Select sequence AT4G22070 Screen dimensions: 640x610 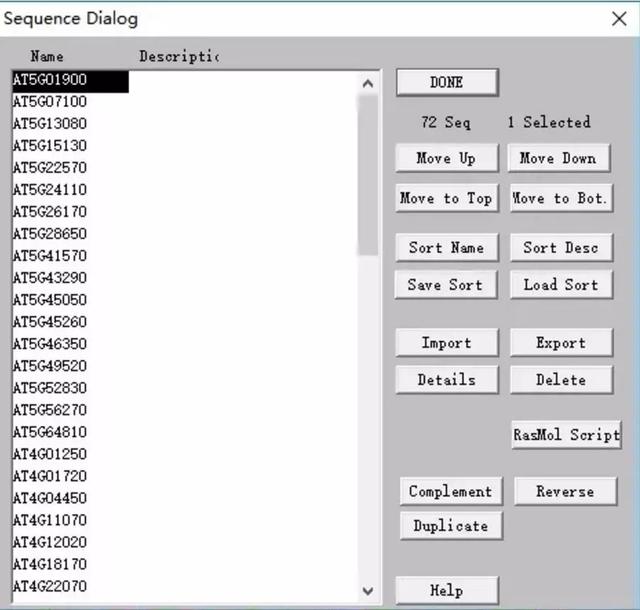(x=50, y=587)
